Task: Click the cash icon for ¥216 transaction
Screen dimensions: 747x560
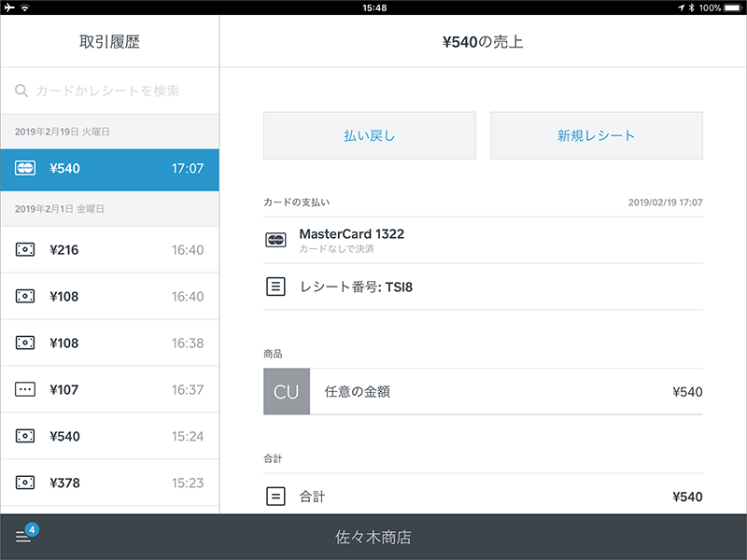Action: click(25, 250)
